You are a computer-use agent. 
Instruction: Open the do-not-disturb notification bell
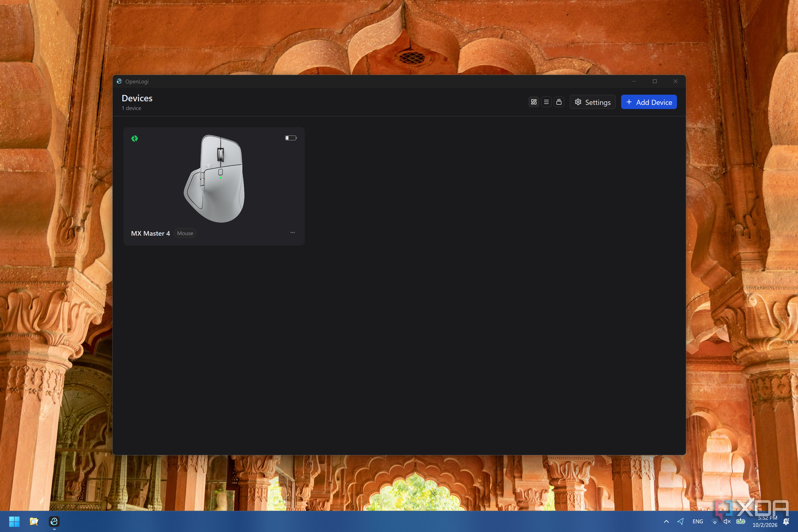click(786, 522)
